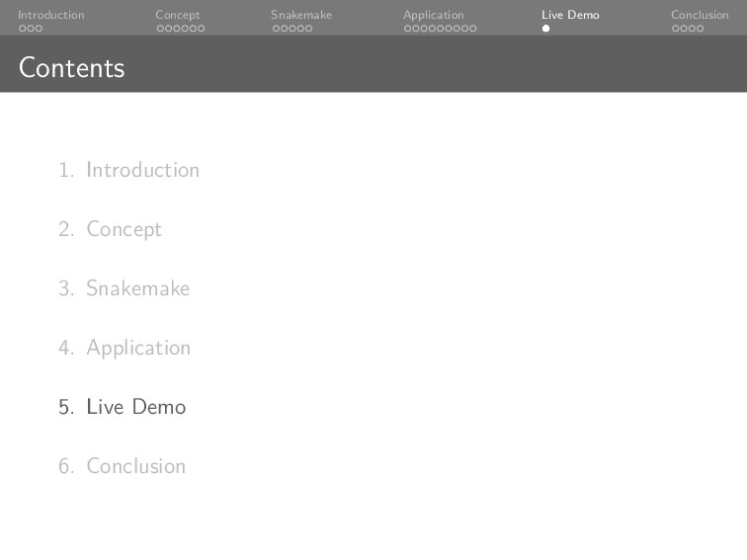Click the first dot under Snakemake
The height and width of the screenshot is (560, 747).
(276, 29)
